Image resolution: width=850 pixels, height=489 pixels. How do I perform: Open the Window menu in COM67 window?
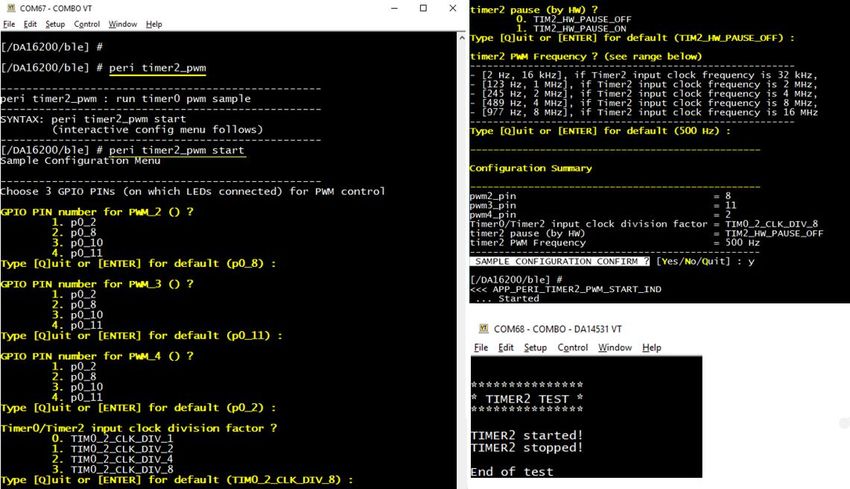point(123,24)
